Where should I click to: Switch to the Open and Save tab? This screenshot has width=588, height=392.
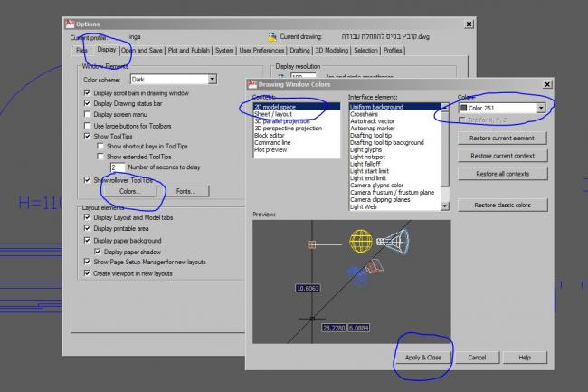(x=142, y=51)
